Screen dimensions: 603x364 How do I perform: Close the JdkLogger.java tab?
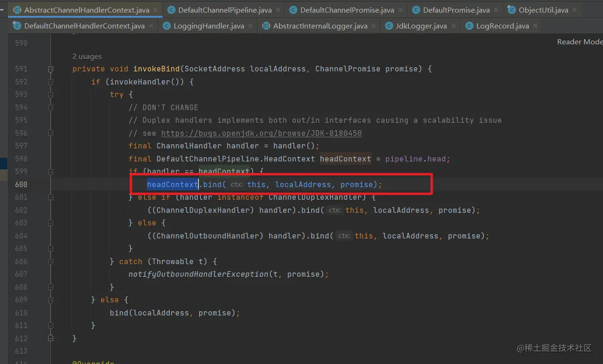[453, 26]
